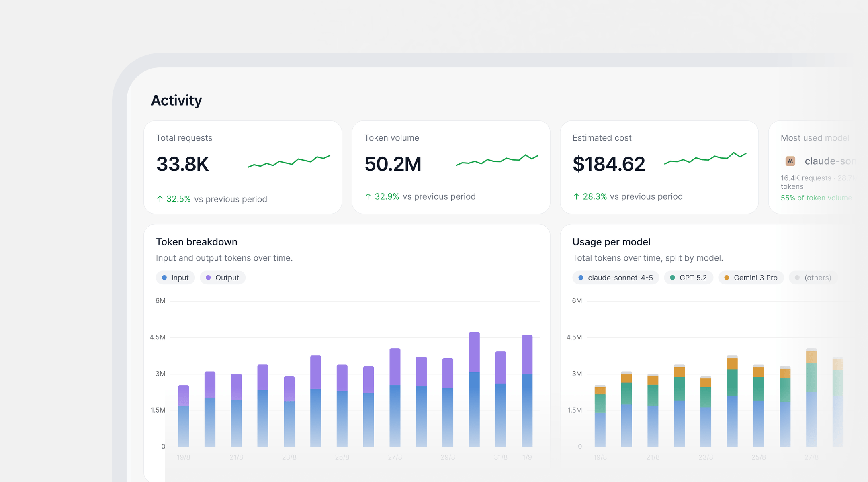Select the 21/8 bar in Token breakdown
The height and width of the screenshot is (482, 868).
tap(236, 411)
